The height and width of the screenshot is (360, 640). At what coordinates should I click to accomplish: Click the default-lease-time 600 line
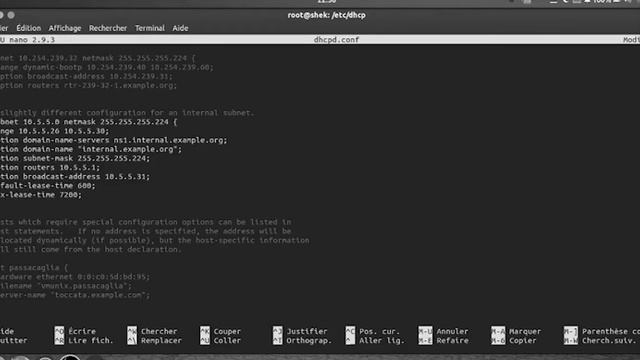48,186
